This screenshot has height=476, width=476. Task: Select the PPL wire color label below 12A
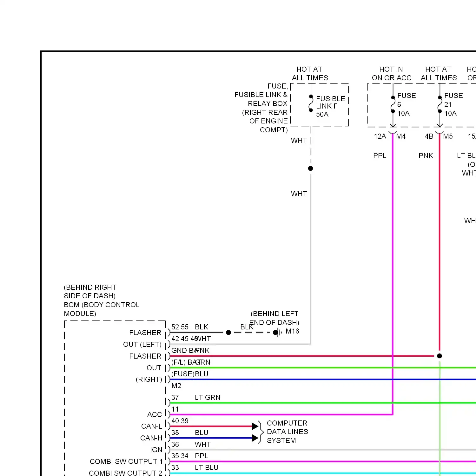(x=380, y=156)
